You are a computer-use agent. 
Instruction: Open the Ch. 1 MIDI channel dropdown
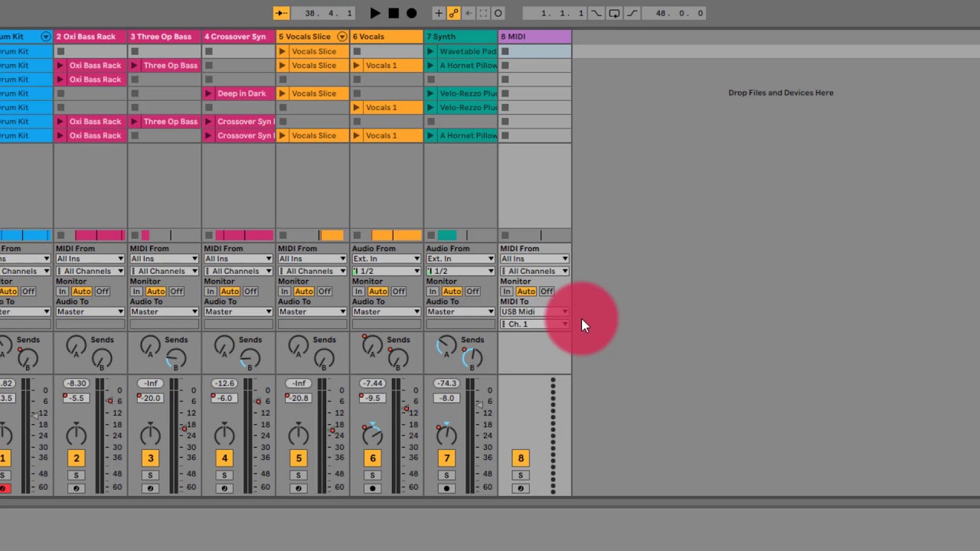(534, 324)
